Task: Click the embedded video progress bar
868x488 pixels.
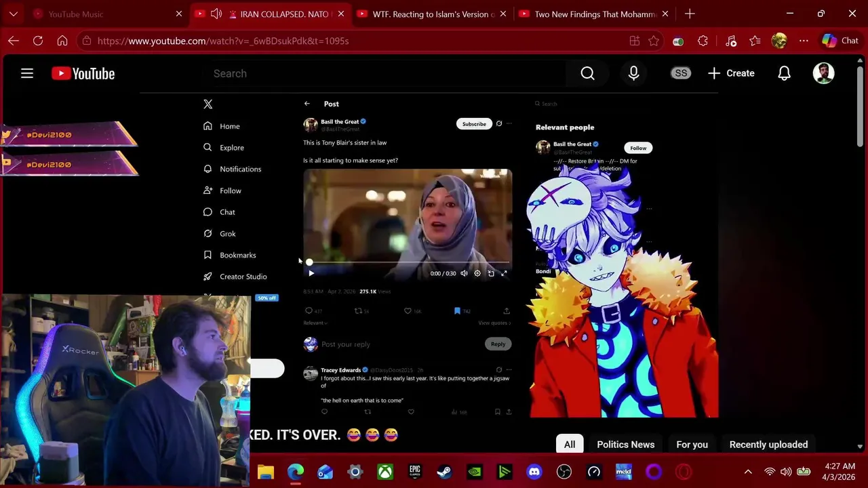Action: pos(408,262)
